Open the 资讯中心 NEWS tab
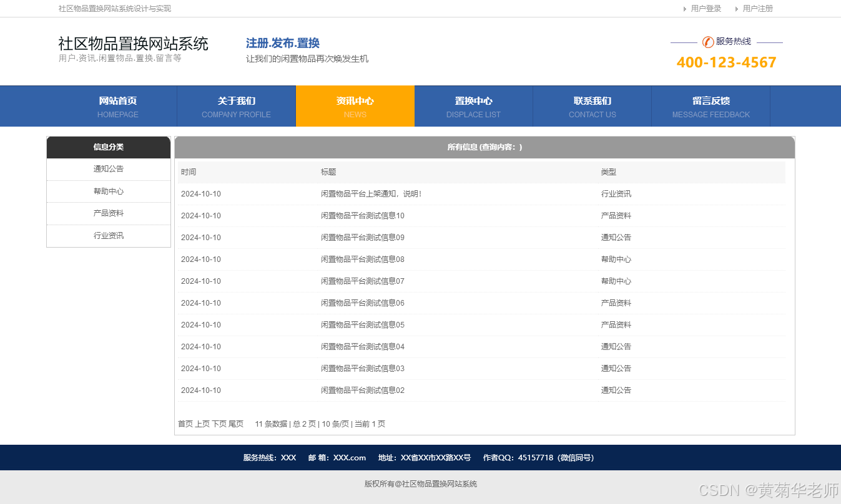Screen dimensions: 841x504 click(355, 106)
